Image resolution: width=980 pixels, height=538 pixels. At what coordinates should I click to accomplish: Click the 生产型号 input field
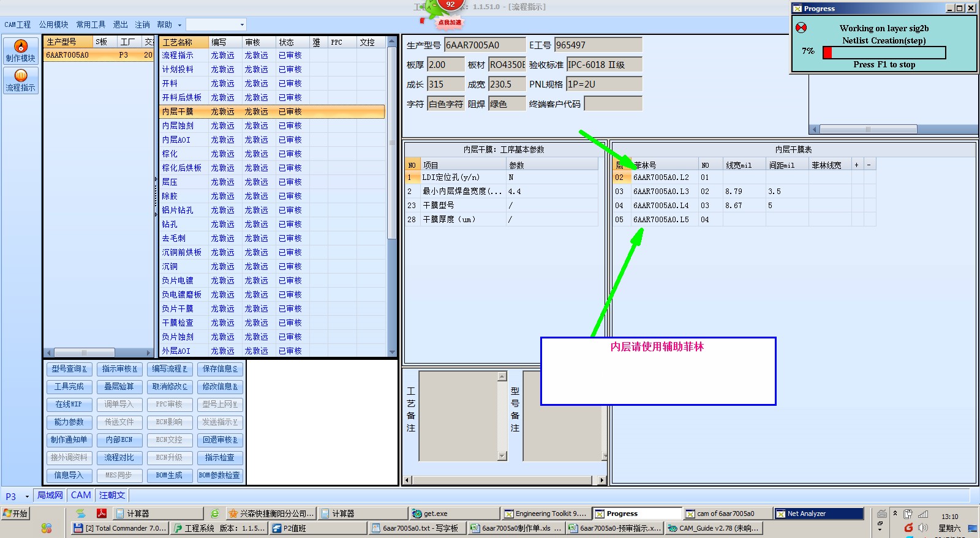click(484, 45)
